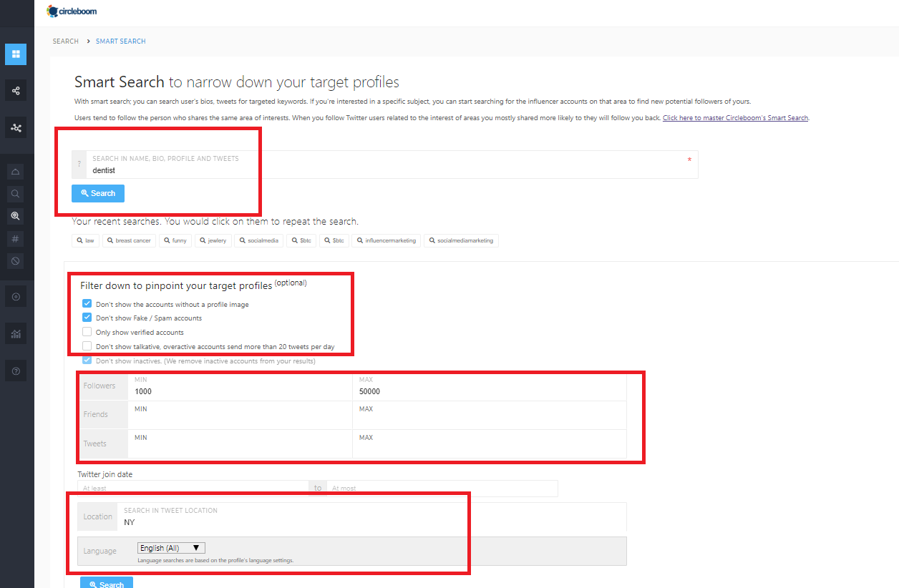This screenshot has height=588, width=899.
Task: Open the master Circleboom's Smart Search link
Action: coord(736,117)
